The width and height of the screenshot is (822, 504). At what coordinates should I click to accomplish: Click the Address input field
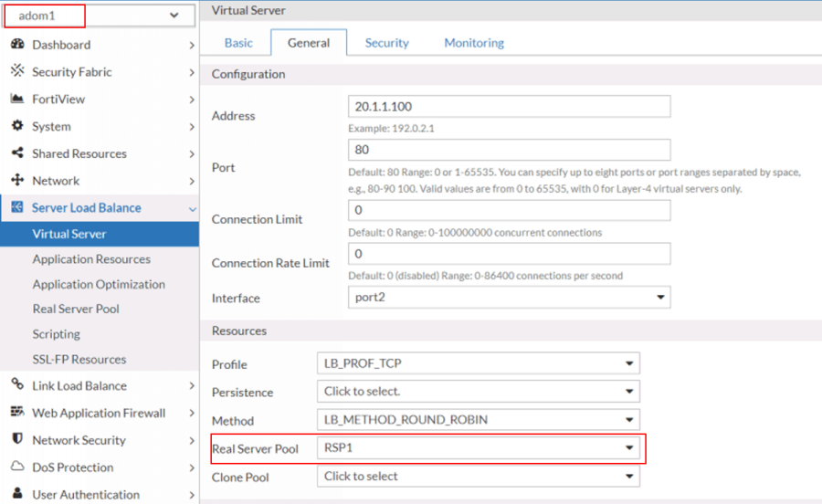509,107
